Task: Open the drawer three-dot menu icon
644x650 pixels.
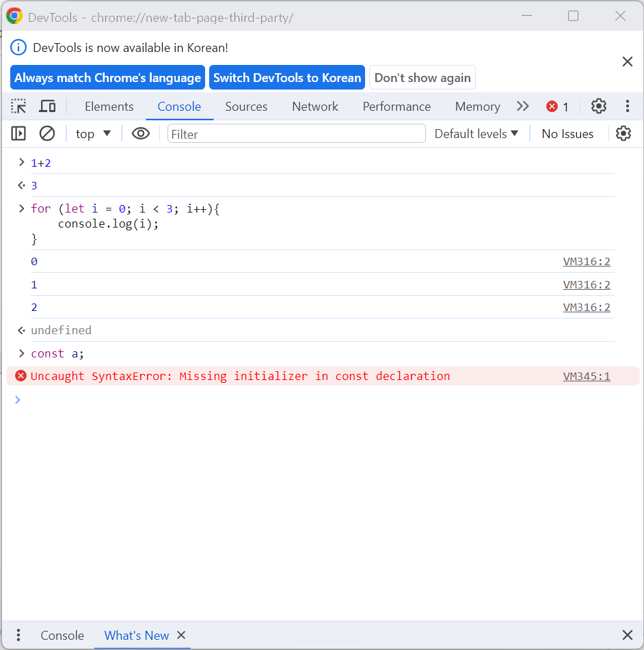Action: [x=18, y=635]
